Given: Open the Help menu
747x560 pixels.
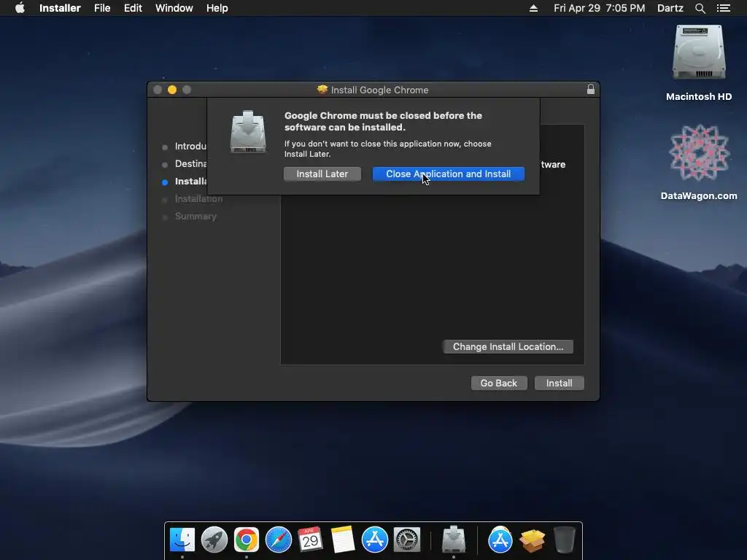Looking at the screenshot, I should coord(217,8).
